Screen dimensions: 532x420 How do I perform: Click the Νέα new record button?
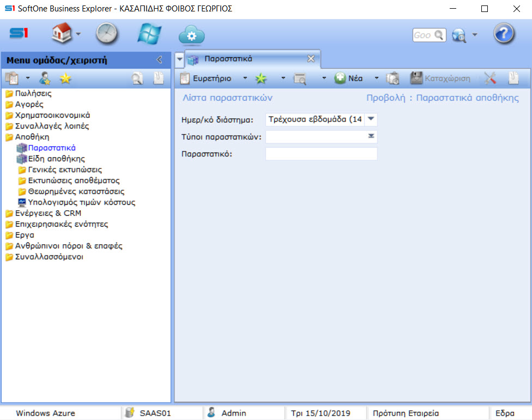pos(348,78)
